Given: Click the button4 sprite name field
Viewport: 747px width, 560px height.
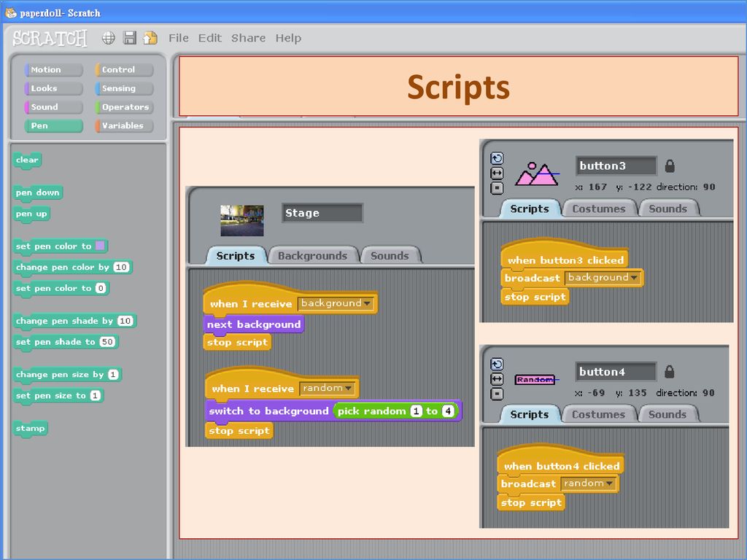Looking at the screenshot, I should (x=616, y=371).
